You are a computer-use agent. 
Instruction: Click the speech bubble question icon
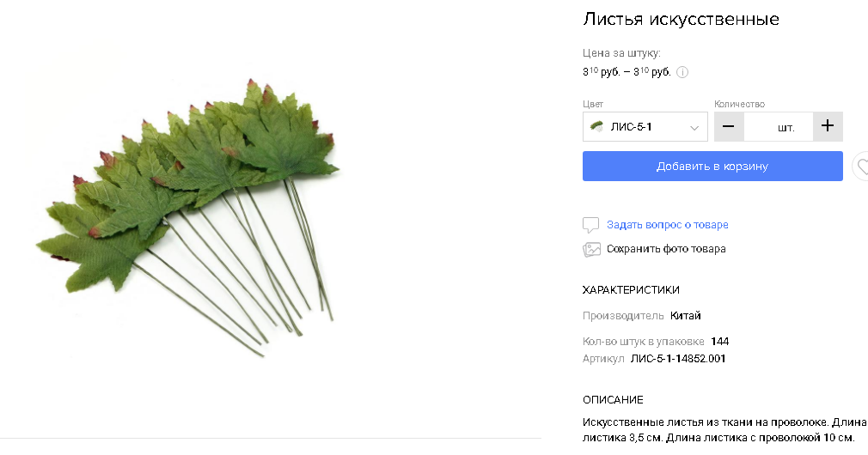pos(590,225)
